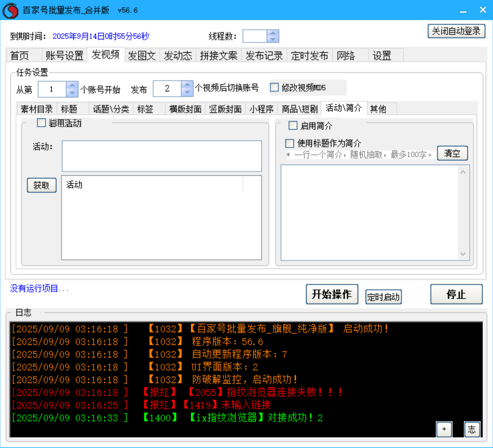493x448 pixels.
Task: Check the 启用活动 option
Action: tap(41, 123)
